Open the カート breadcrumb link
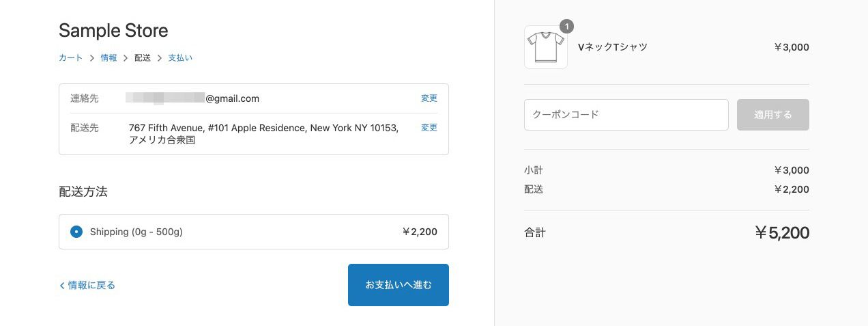868x326 pixels. 70,58
